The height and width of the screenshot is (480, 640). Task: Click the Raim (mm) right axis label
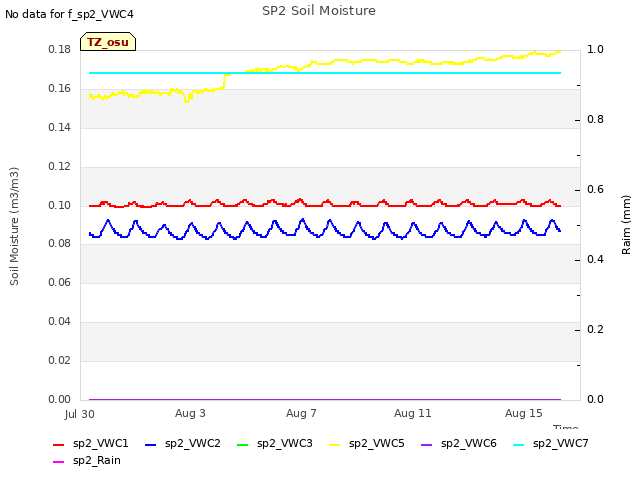point(626,225)
